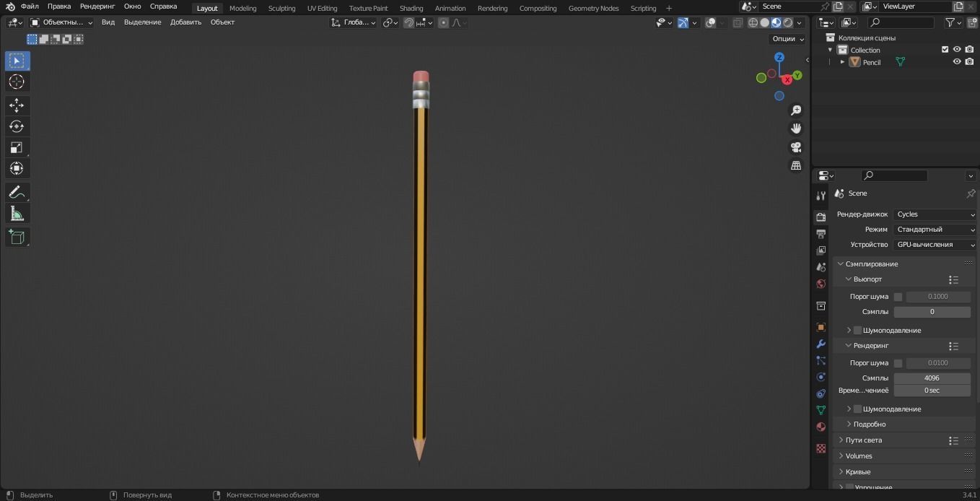Open Texture properties checker tab

[821, 448]
